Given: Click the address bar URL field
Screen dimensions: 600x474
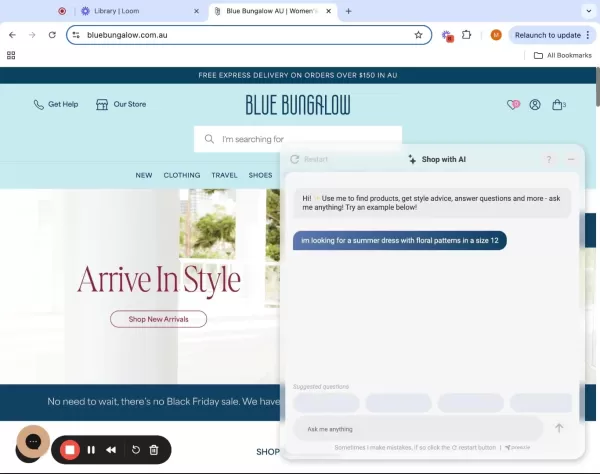Looking at the screenshot, I should point(249,35).
